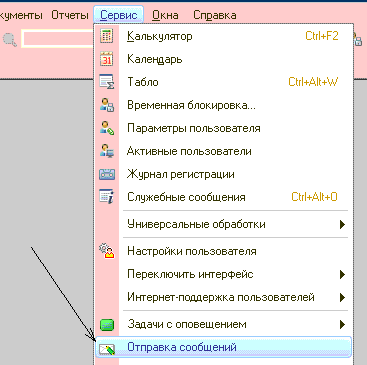Click the Табло icon with sigma

[x=107, y=82]
